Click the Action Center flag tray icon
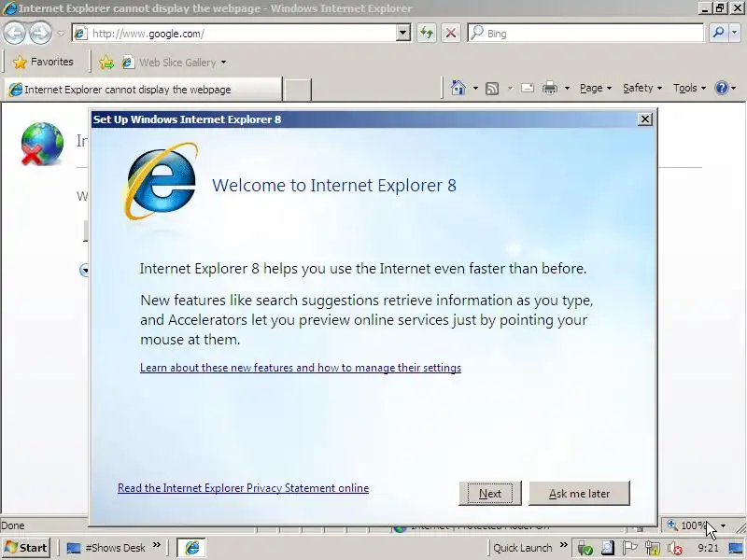The image size is (747, 560). point(629,548)
